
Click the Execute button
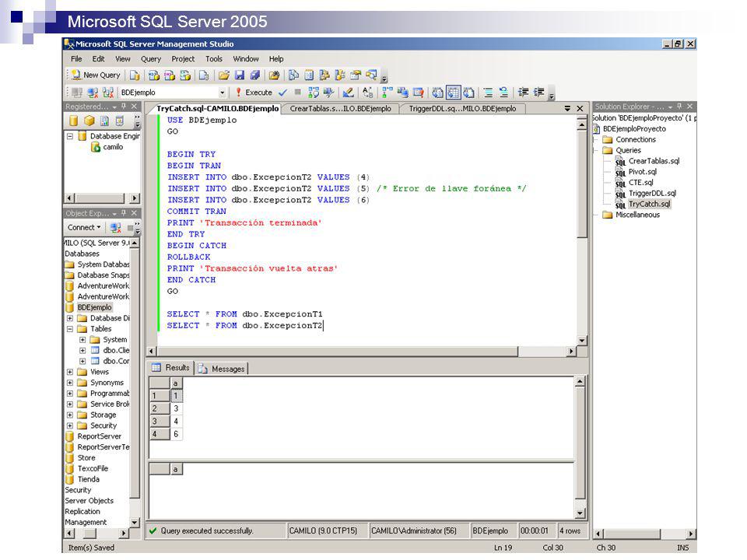coord(254,93)
